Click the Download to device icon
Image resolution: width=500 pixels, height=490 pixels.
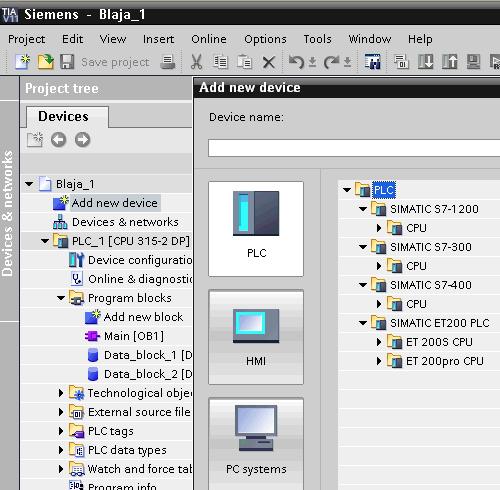tap(426, 62)
